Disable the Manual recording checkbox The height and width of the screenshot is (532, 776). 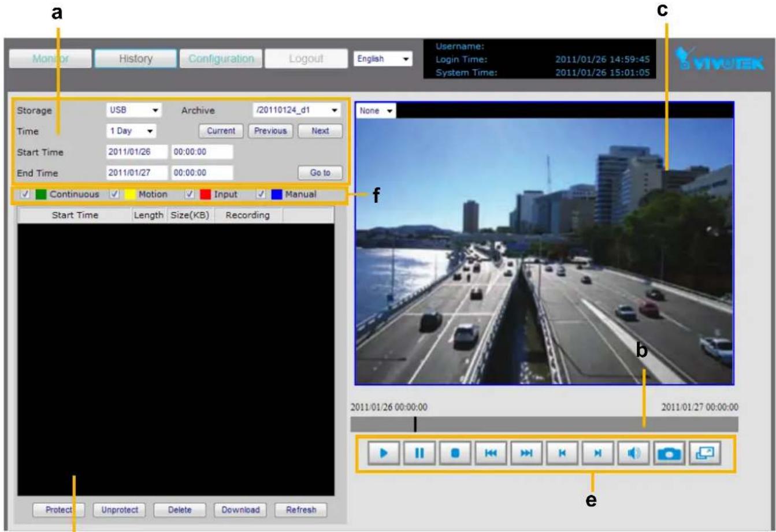pyautogui.click(x=261, y=195)
